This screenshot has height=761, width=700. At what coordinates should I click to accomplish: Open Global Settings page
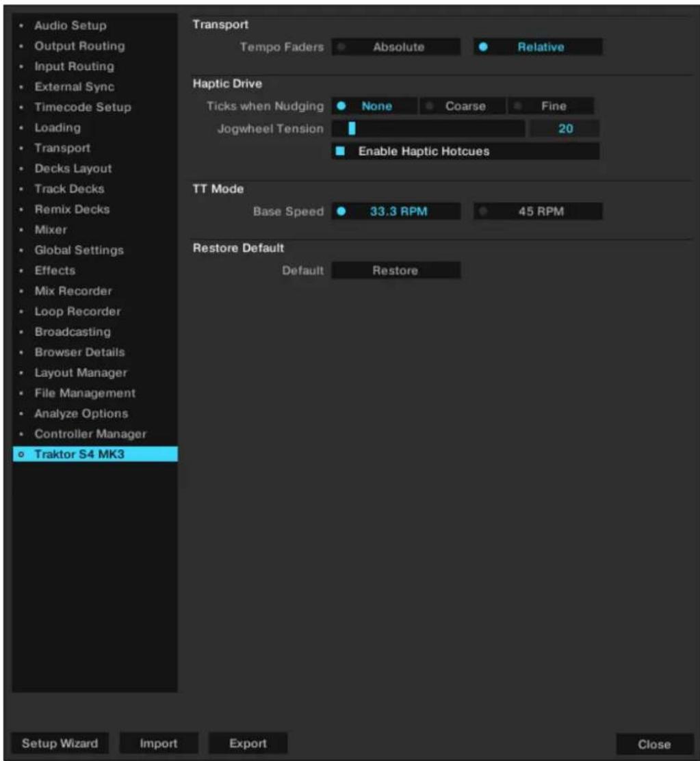click(x=94, y=250)
